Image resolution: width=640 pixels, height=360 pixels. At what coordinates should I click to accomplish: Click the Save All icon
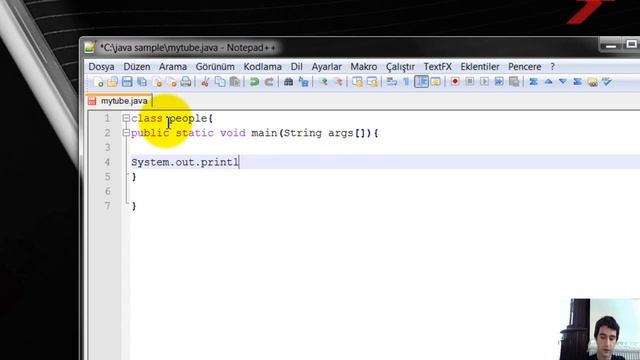[142, 82]
